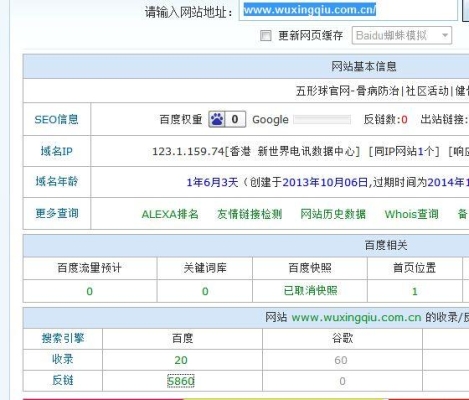Click the 百度 column header
The width and height of the screenshot is (469, 400).
[182, 338]
